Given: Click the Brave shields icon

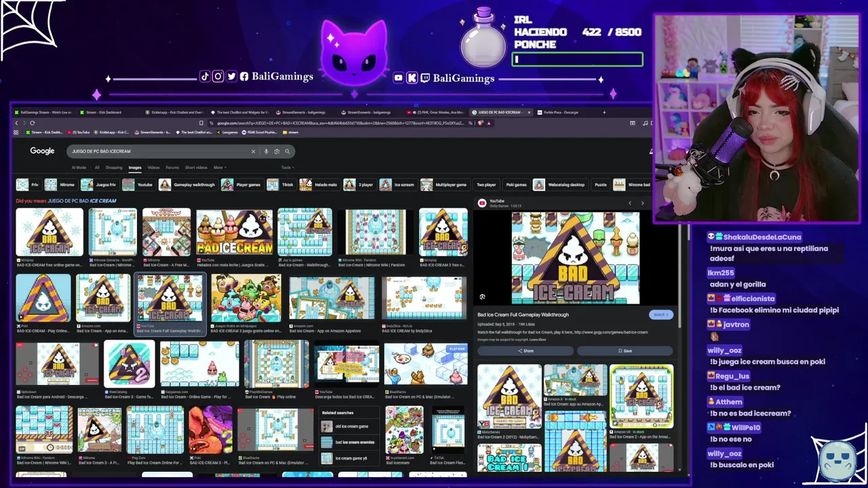Looking at the screenshot, I should click(x=480, y=123).
